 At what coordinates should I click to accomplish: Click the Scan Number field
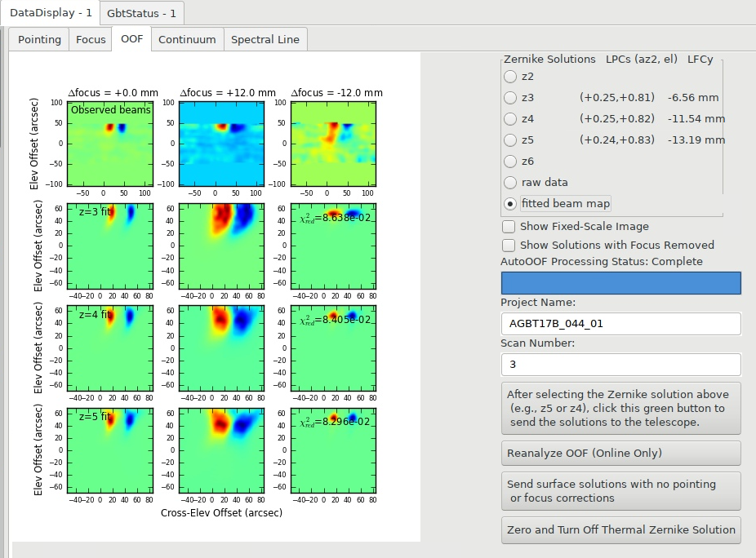621,365
